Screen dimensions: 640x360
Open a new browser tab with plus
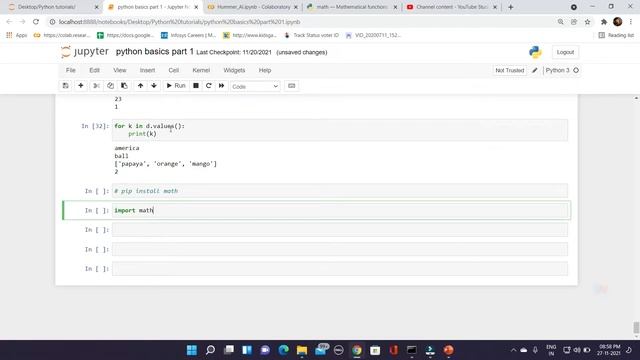click(x=511, y=7)
